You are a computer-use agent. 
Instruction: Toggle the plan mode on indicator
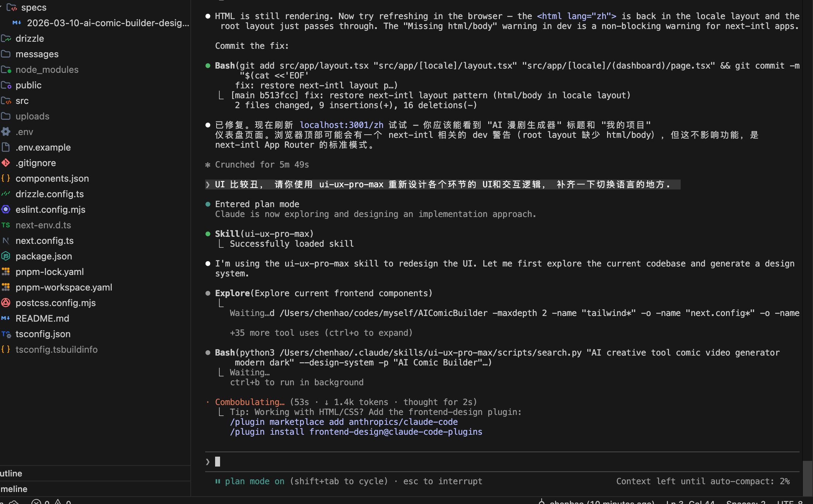254,481
